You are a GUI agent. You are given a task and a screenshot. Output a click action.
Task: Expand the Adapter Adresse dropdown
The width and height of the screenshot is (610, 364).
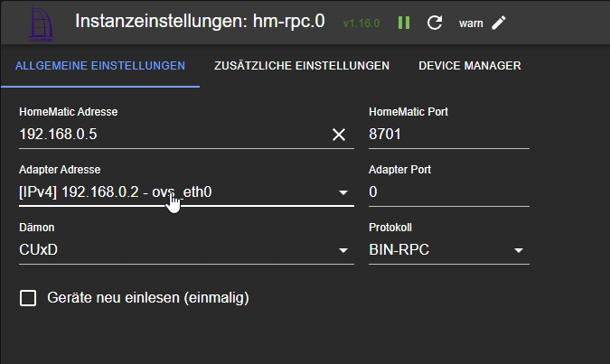(343, 192)
